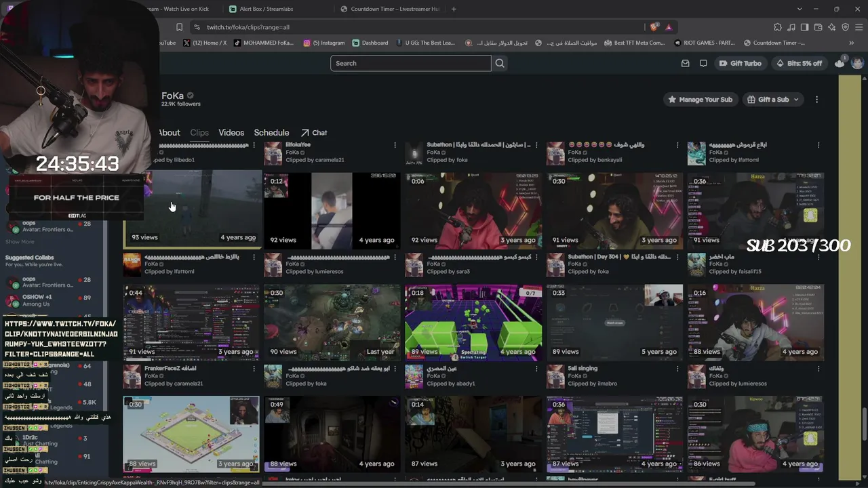868x488 pixels.
Task: Click the "22.9K followers" text
Action: [x=181, y=104]
